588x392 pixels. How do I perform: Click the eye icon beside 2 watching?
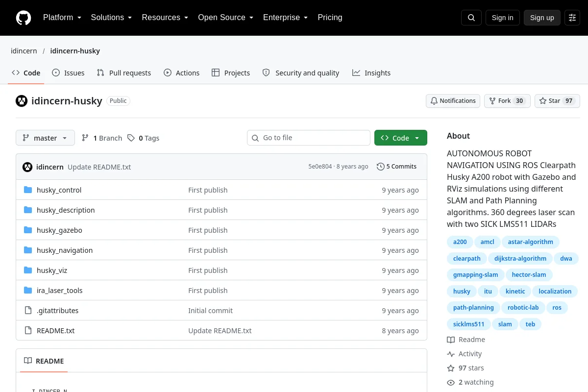click(x=451, y=382)
